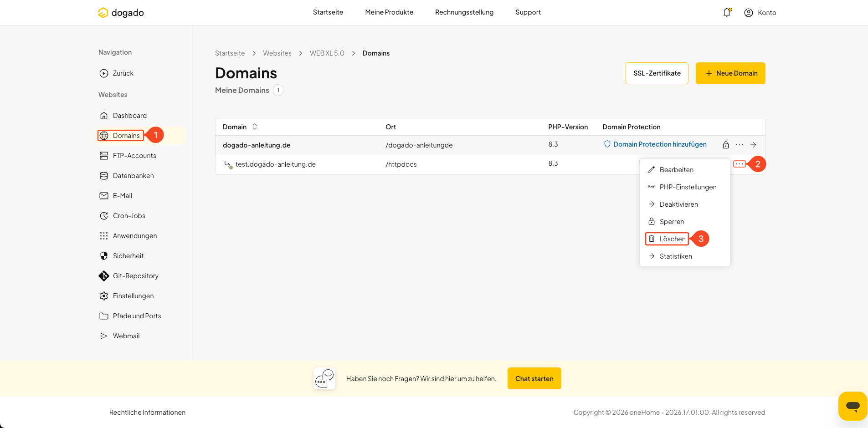Click Websites in the breadcrumb
The width and height of the screenshot is (868, 428).
[x=277, y=53]
